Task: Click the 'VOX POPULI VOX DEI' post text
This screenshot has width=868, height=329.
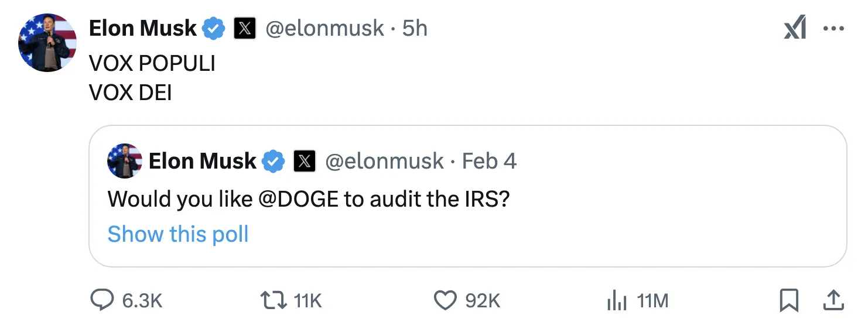Action: (x=152, y=78)
